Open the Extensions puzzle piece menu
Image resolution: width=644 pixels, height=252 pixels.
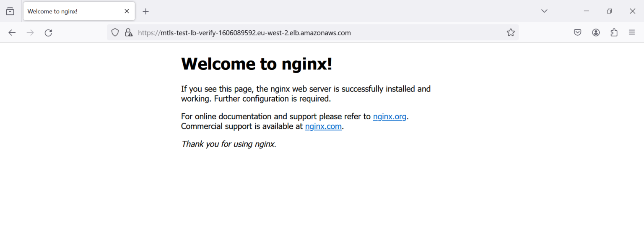pos(614,33)
